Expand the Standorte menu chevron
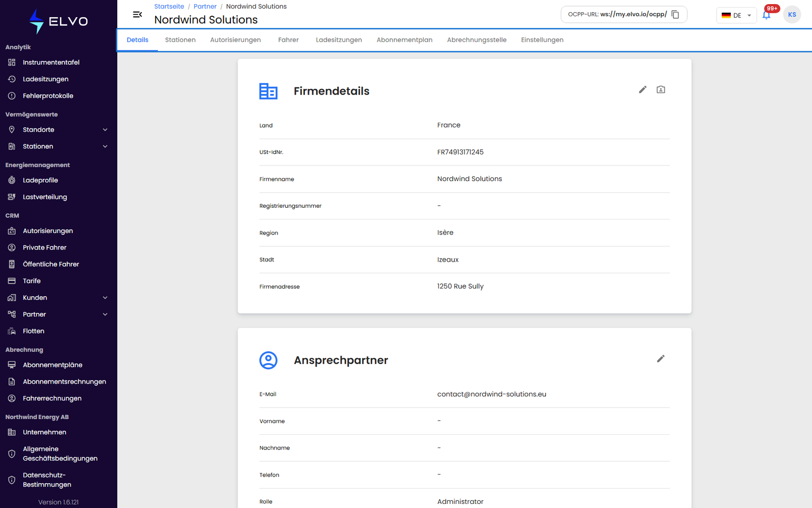This screenshot has height=508, width=812. click(105, 130)
